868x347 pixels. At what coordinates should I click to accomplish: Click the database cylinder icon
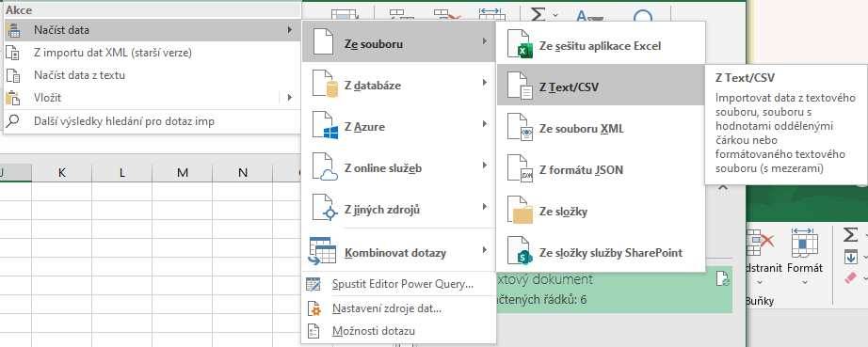click(x=331, y=89)
